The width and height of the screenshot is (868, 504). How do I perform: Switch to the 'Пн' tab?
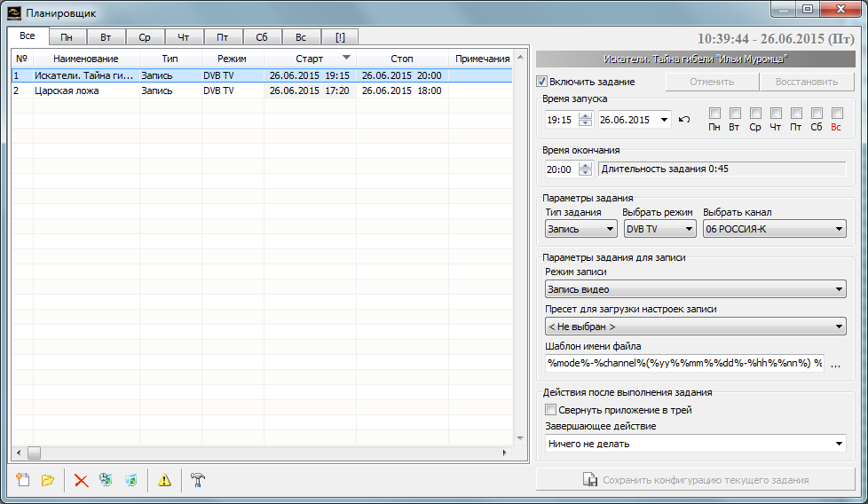click(x=67, y=37)
